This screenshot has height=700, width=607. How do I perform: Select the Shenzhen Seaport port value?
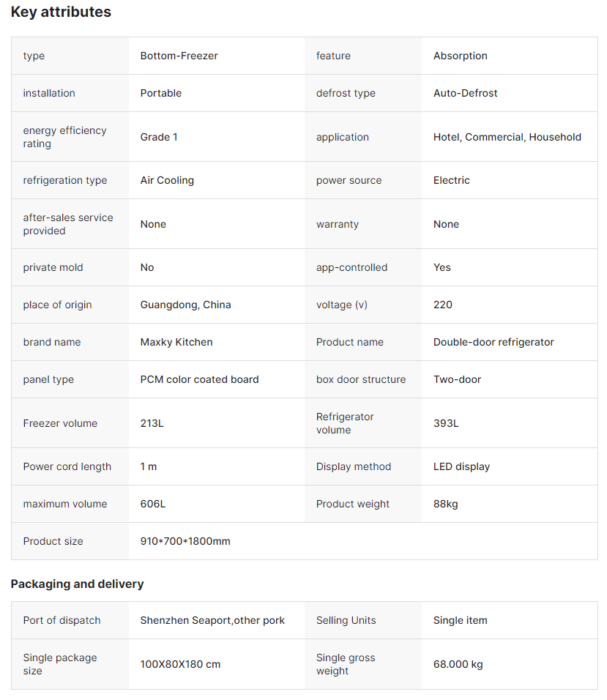[x=212, y=620]
